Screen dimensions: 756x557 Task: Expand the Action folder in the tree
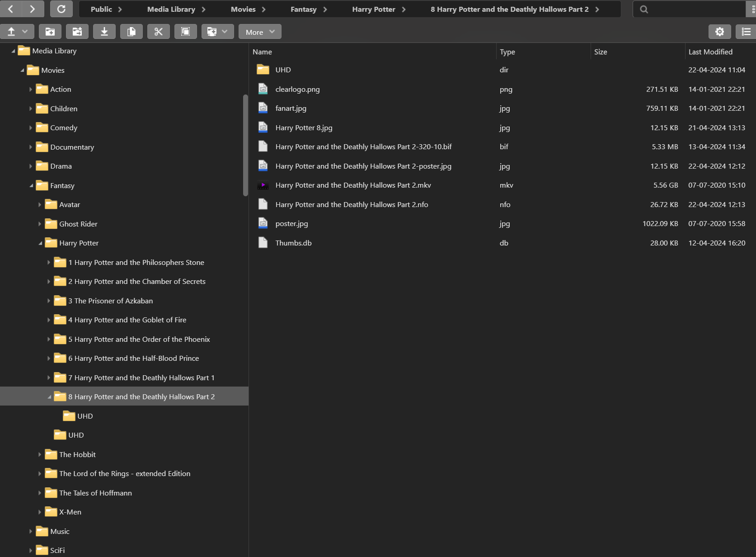click(31, 90)
